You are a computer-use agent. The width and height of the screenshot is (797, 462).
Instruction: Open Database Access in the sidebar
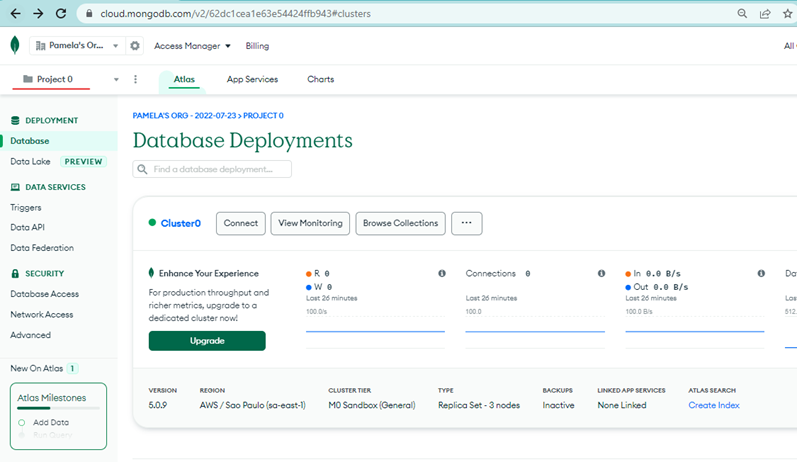[45, 294]
